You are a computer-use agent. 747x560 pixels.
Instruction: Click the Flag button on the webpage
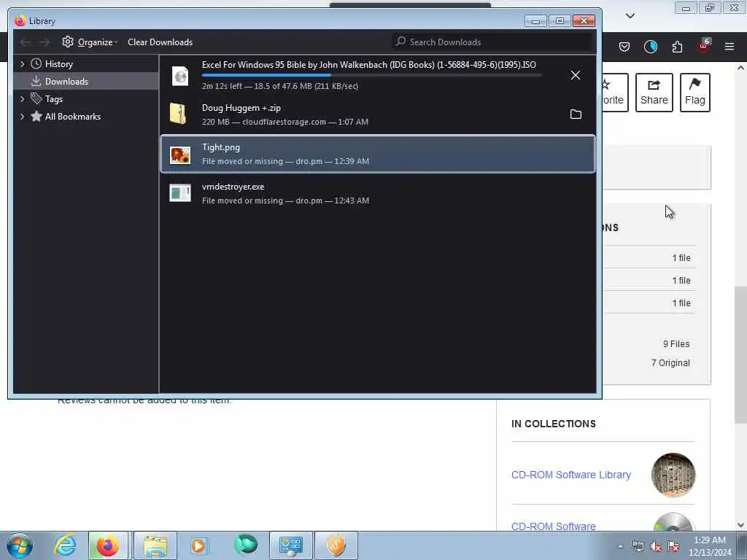coord(695,93)
